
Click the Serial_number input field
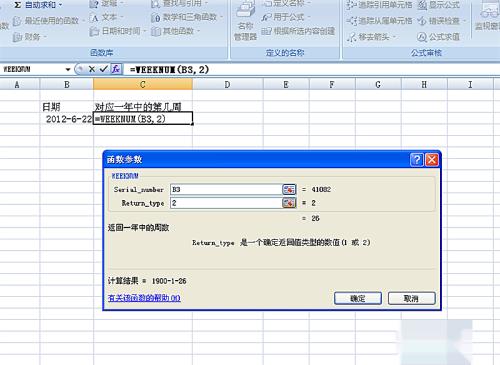pos(226,189)
